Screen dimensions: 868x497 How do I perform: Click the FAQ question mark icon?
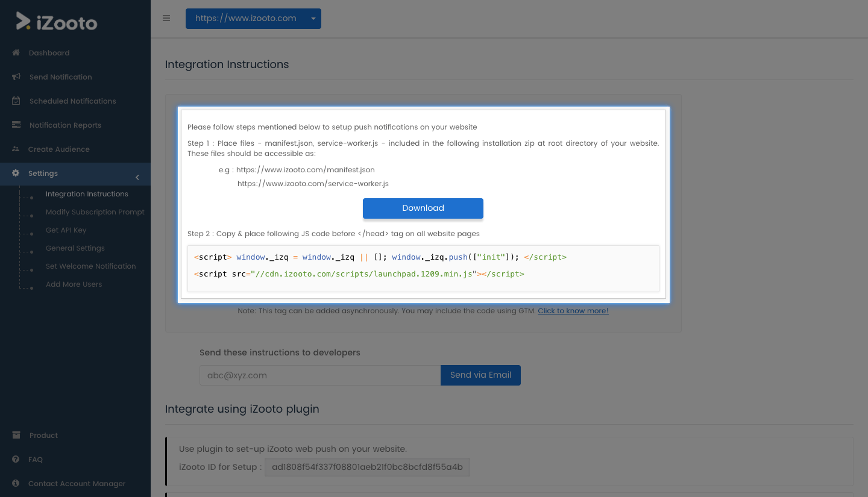tap(16, 459)
